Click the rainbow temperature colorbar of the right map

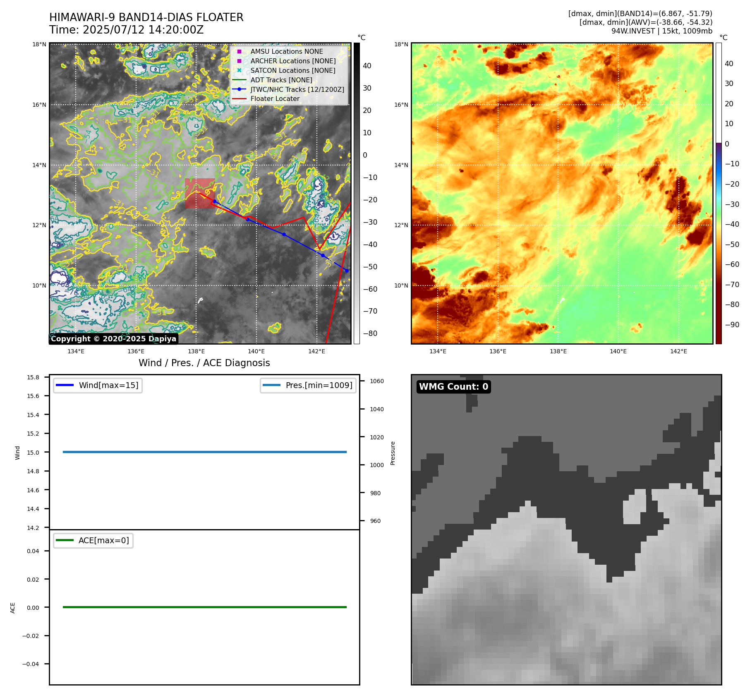719,193
